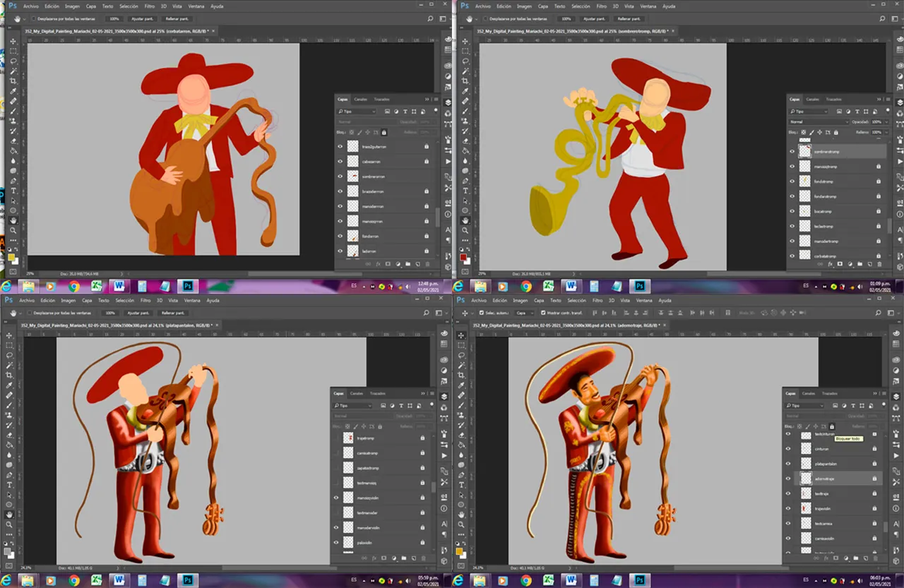Open the Filtro menu in the trumpet mariachi window
Viewport: 904px width, 588px height.
tap(602, 6)
